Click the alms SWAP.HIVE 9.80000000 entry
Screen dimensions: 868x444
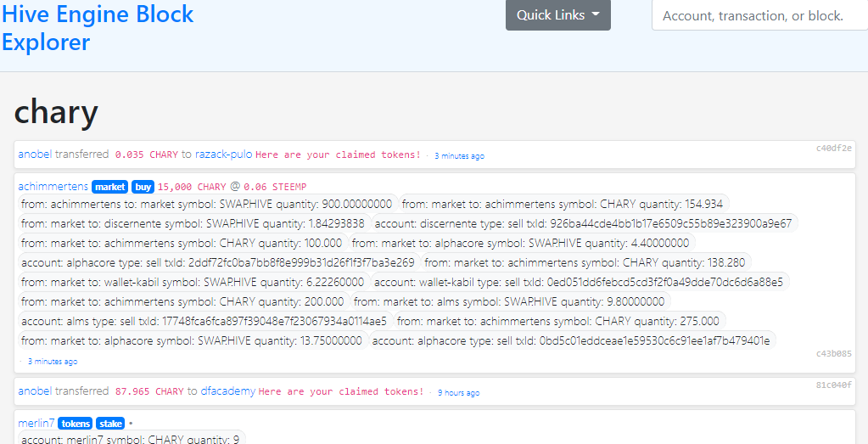tap(511, 301)
